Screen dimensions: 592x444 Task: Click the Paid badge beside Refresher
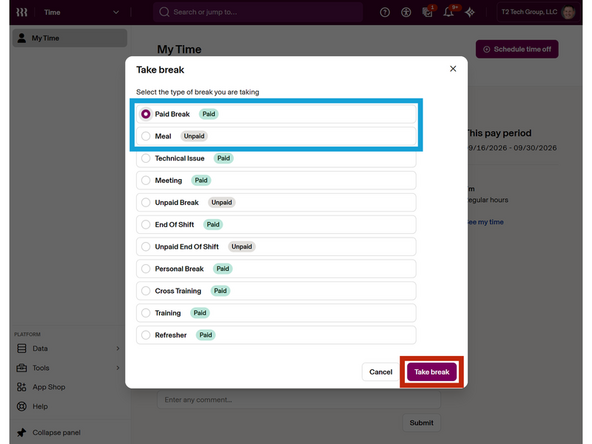click(x=206, y=335)
